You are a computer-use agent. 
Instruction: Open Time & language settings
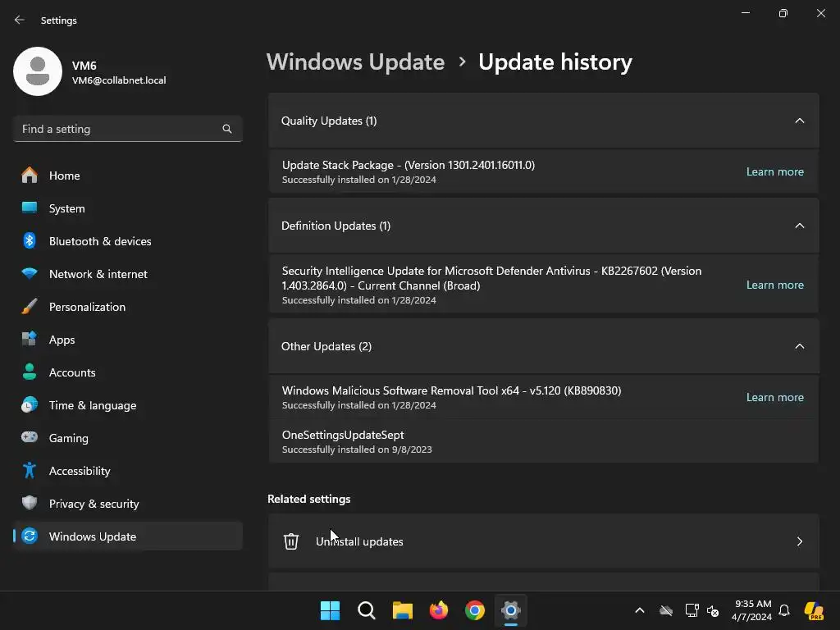[x=127, y=405]
